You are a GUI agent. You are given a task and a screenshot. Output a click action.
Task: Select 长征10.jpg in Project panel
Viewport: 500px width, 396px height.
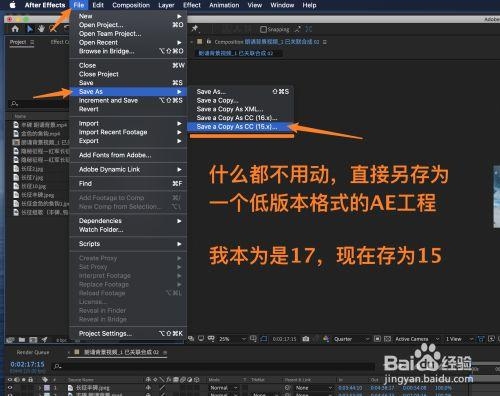click(34, 186)
